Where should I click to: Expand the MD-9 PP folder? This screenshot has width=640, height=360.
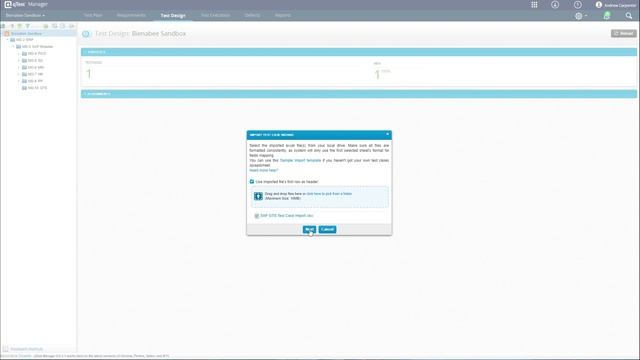pos(19,81)
